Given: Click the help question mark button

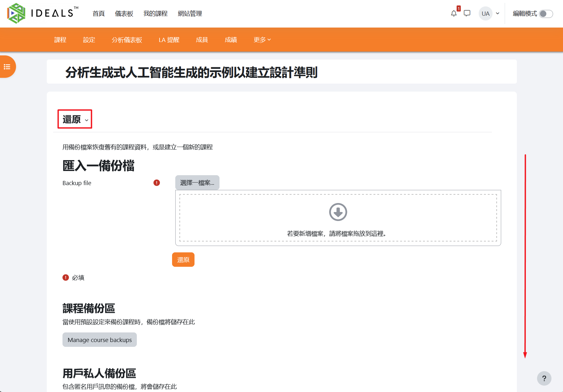Looking at the screenshot, I should (x=544, y=378).
